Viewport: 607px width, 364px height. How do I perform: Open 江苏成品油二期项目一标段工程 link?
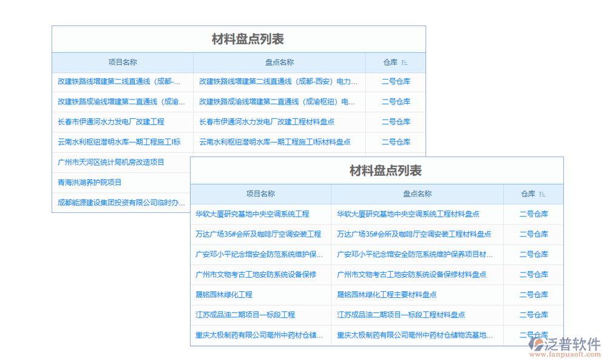(x=246, y=315)
